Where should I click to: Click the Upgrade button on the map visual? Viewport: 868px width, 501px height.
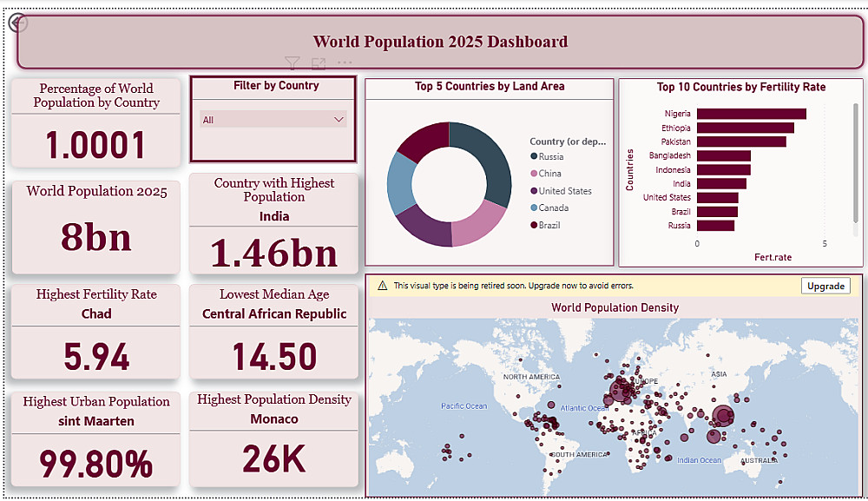tap(825, 286)
